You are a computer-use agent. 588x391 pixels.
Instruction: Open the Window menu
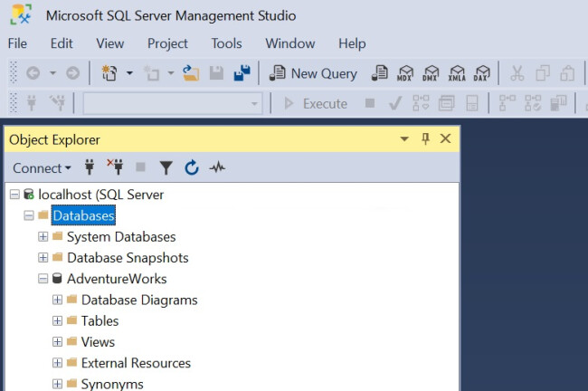point(289,43)
